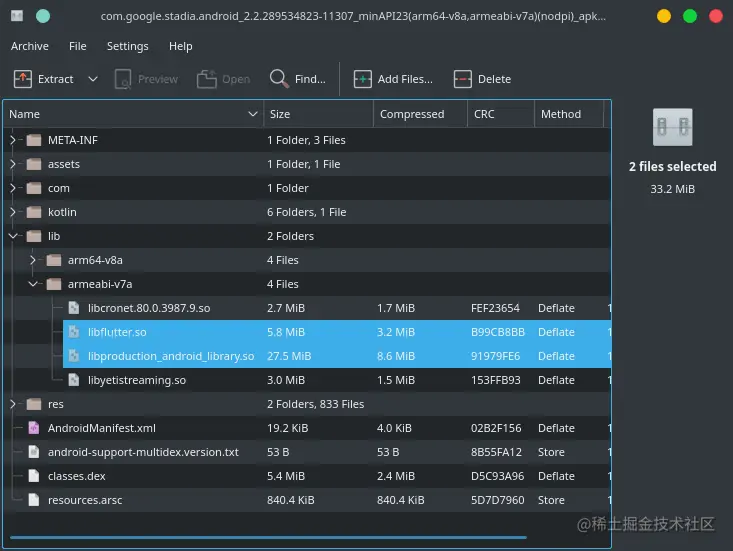Screen dimensions: 733x551
Task: Click the com folder icon
Action: click(34, 188)
